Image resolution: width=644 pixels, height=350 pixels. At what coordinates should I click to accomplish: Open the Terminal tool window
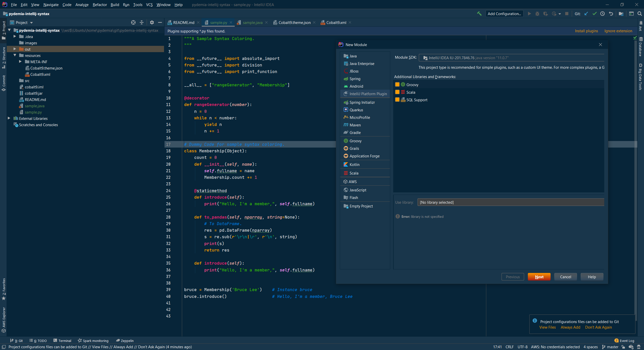tap(62, 341)
